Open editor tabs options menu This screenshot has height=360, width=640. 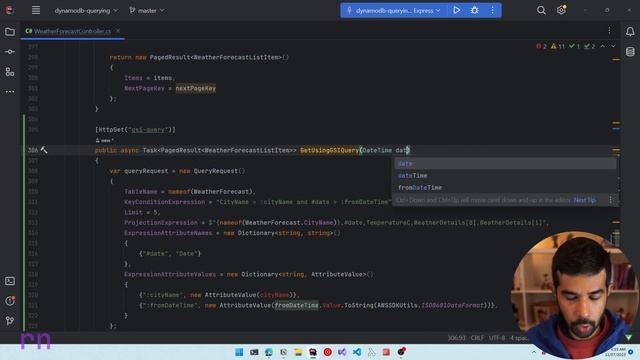pyautogui.click(x=609, y=31)
